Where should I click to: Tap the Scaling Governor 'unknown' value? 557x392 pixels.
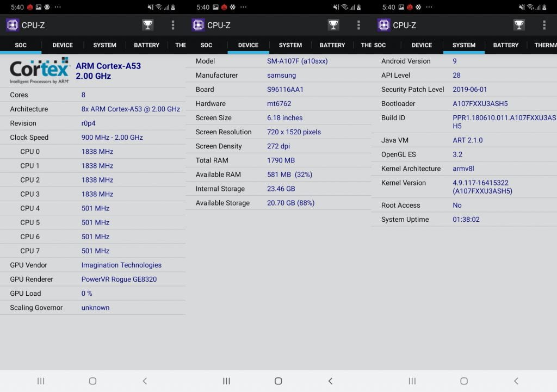pos(96,308)
